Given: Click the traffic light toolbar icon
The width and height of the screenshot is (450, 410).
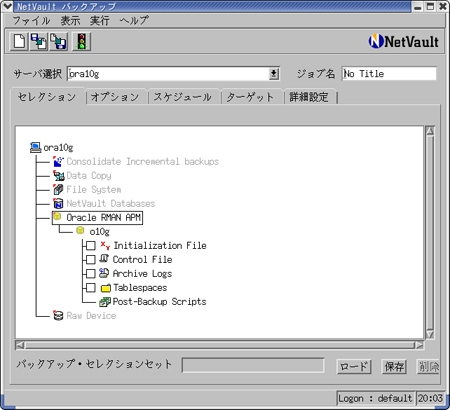Looking at the screenshot, I should [x=82, y=42].
